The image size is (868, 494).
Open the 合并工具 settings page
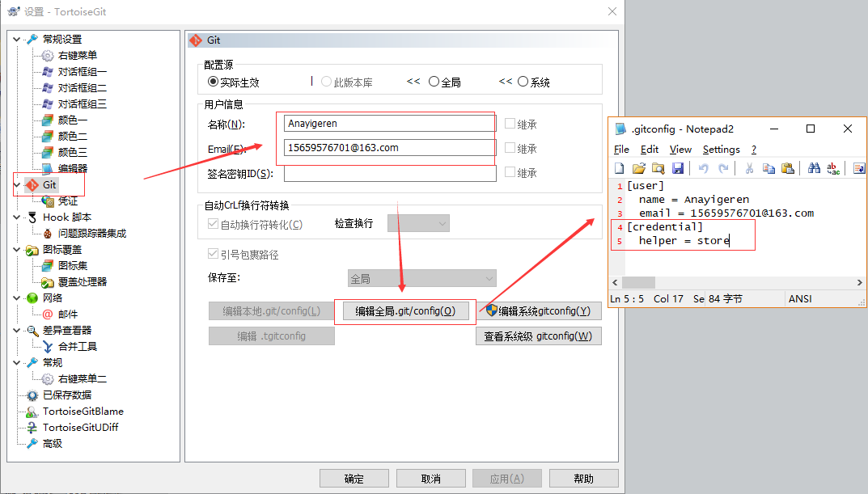[78, 346]
